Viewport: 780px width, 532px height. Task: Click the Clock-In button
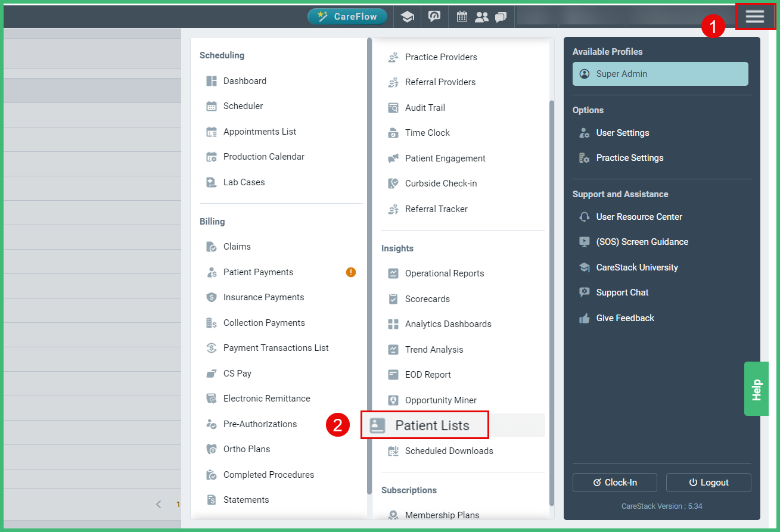(614, 483)
